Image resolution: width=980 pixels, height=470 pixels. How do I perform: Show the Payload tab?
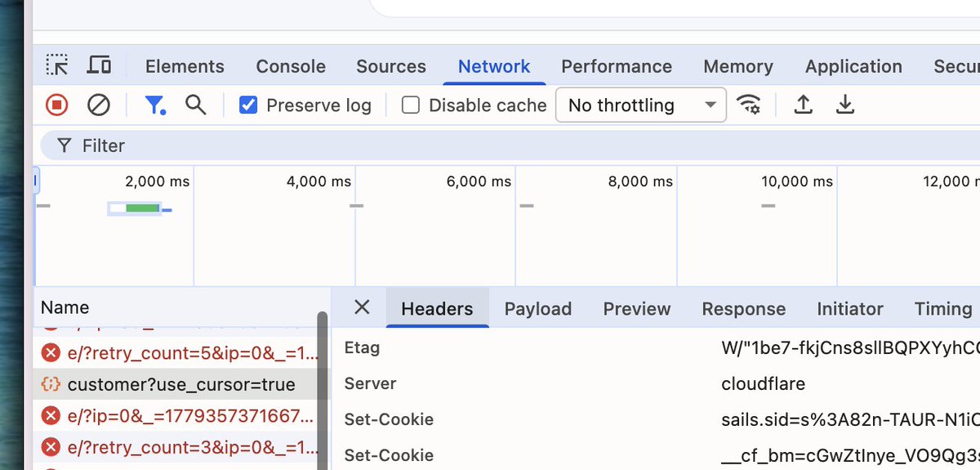(x=538, y=308)
